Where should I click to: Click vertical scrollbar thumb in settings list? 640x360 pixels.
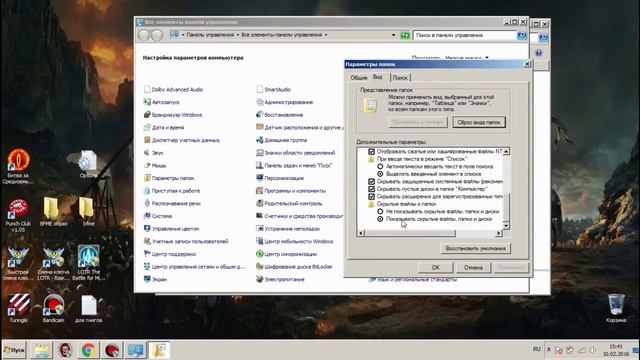506,207
